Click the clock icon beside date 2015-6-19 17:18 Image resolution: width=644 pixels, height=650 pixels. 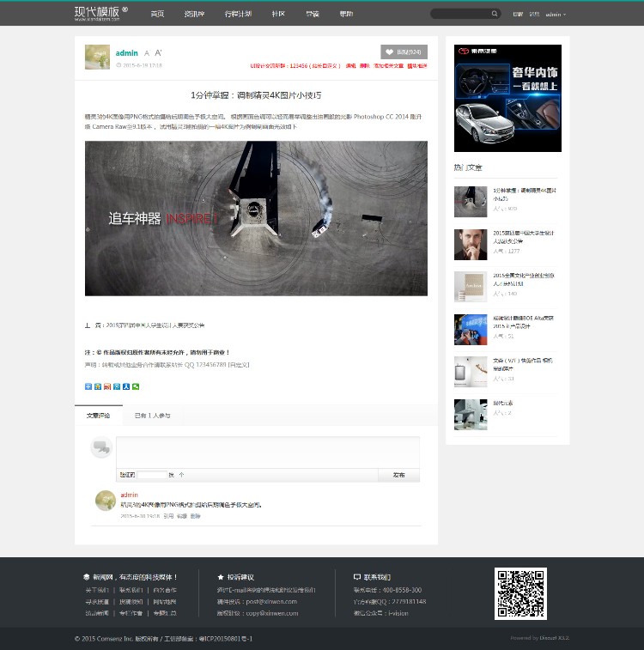pyautogui.click(x=118, y=65)
